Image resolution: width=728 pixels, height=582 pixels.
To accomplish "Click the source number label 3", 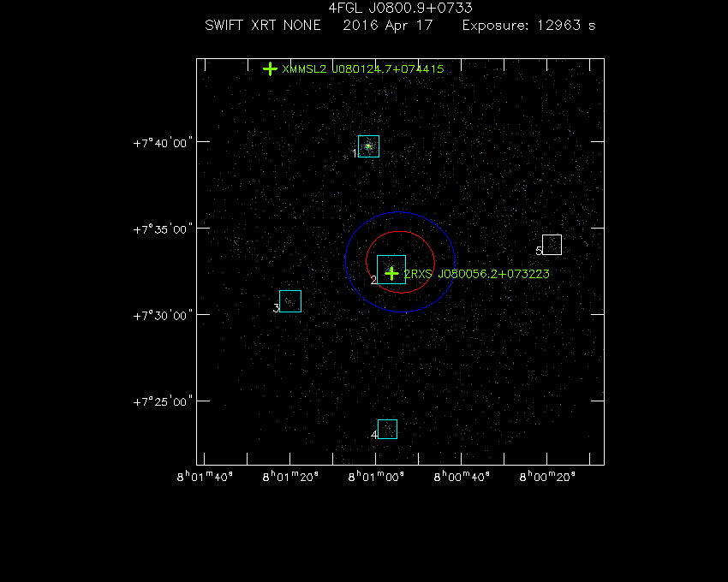I will (x=276, y=308).
